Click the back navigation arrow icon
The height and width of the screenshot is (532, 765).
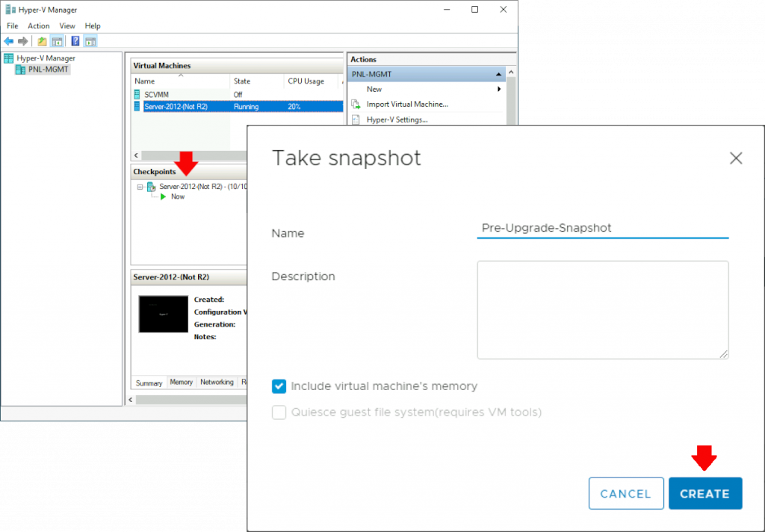click(x=9, y=41)
